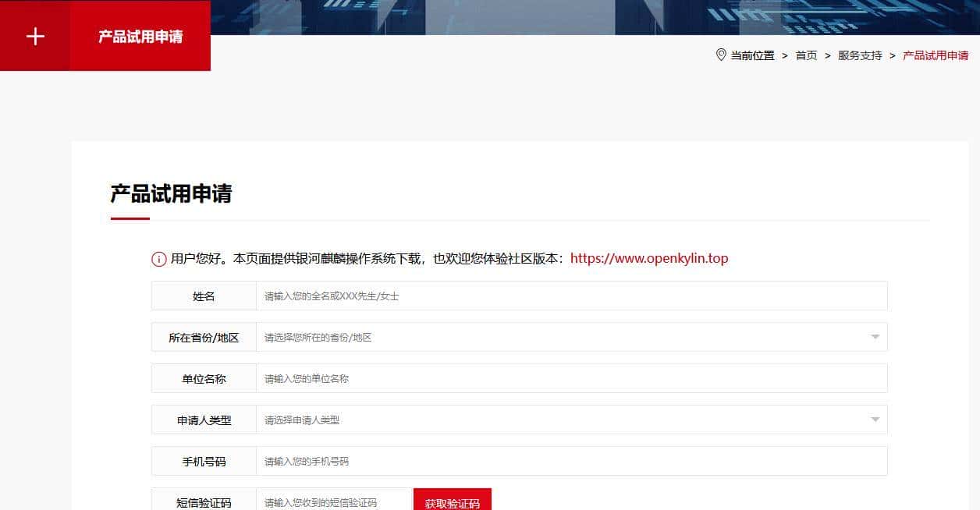Select the red 产品试用申请 tab

pos(140,37)
